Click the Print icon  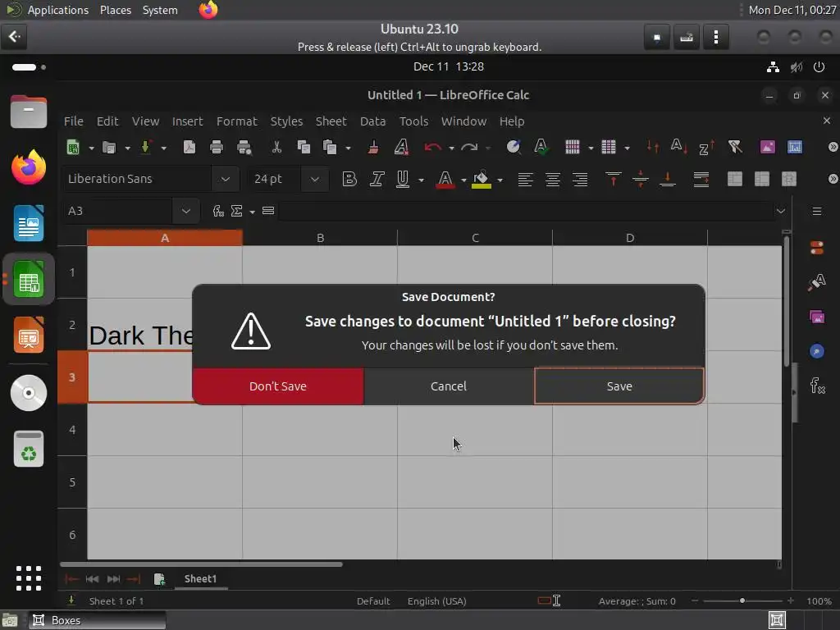(217, 148)
